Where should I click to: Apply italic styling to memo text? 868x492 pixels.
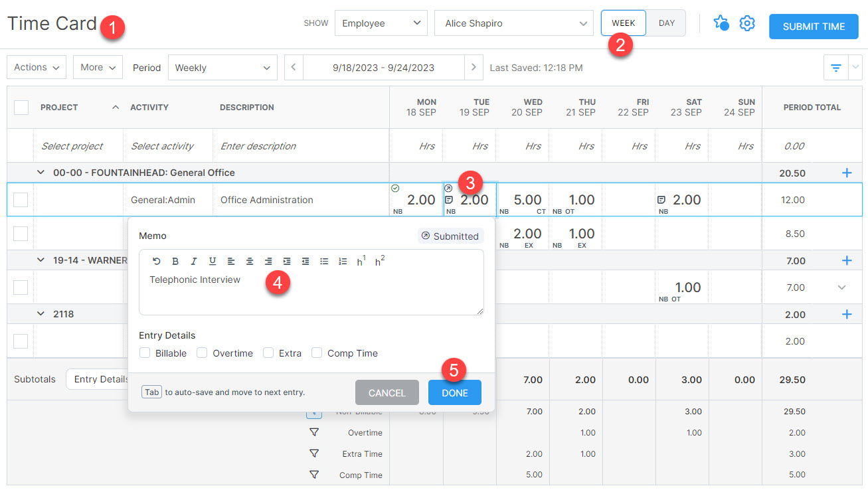[193, 261]
